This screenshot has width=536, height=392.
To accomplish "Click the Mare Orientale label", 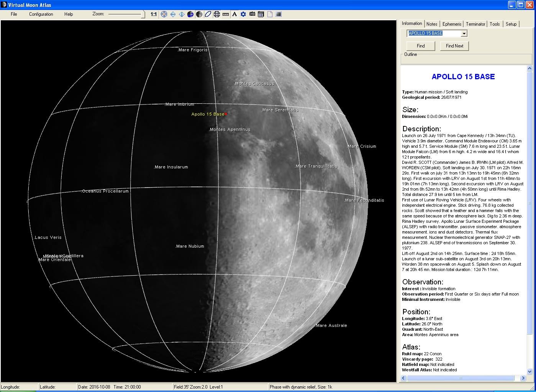I will coord(55,260).
